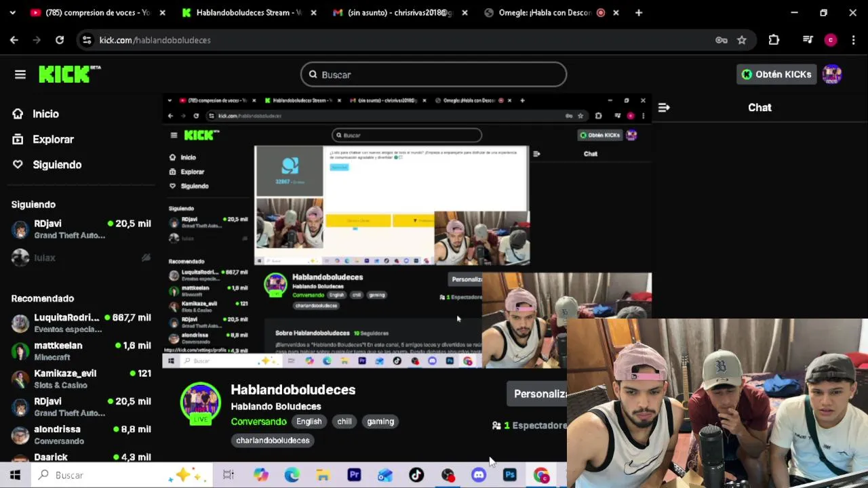Select the English tag
This screenshot has height=488, width=868.
pyautogui.click(x=309, y=422)
